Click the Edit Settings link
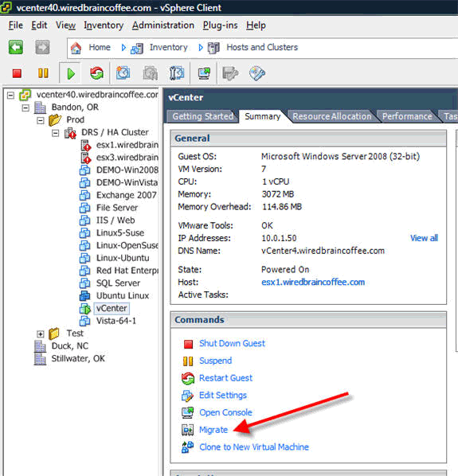Screen dimensions: 458x476 pos(223,396)
